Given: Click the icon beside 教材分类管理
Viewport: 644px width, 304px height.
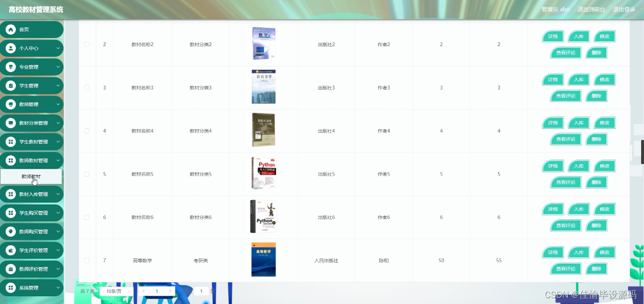Looking at the screenshot, I should [x=11, y=123].
